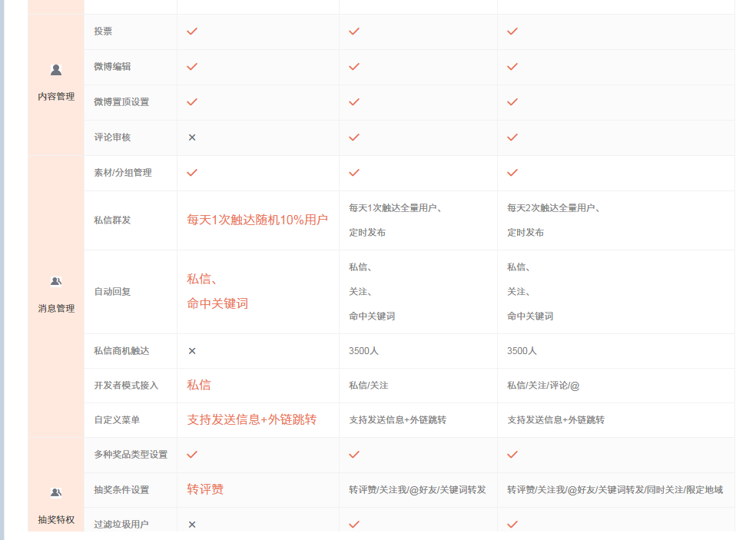Click the middle checkmark in the 过滤垃圾用户 row
The image size is (756, 540).
[354, 525]
